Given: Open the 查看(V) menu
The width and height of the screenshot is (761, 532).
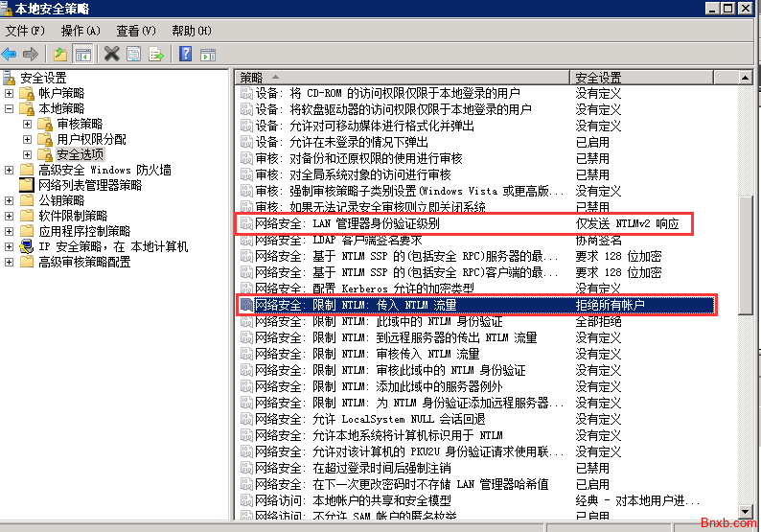Looking at the screenshot, I should (x=136, y=31).
